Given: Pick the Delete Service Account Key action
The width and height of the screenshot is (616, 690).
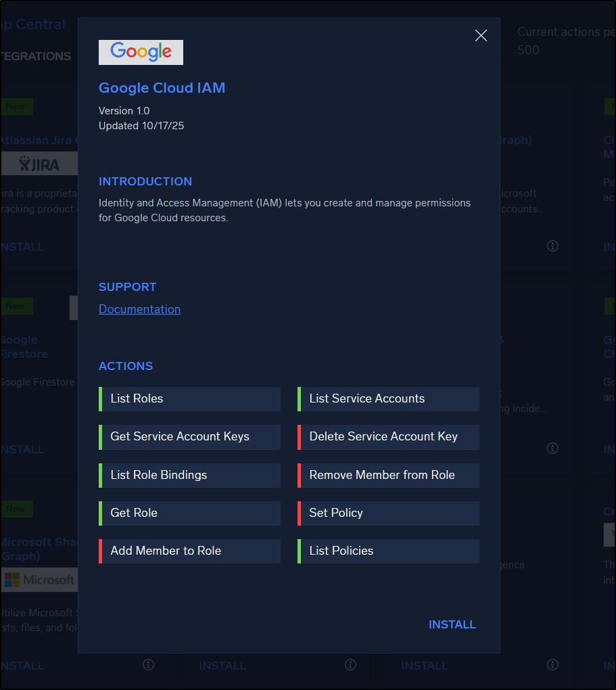Looking at the screenshot, I should point(388,437).
